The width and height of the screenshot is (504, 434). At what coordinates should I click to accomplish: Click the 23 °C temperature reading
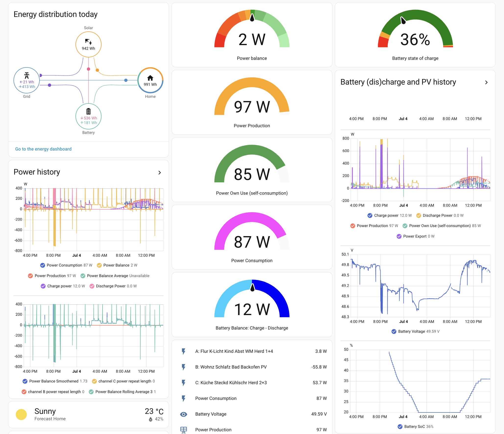pos(154,411)
